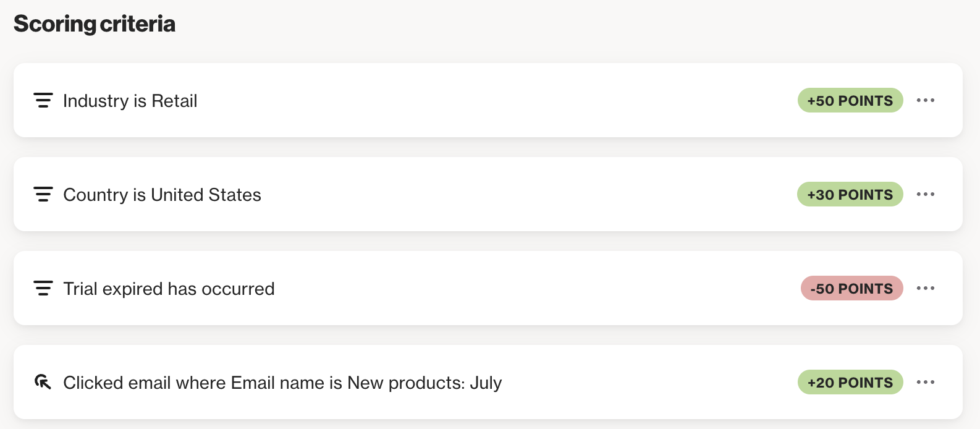This screenshot has height=429, width=980.
Task: Select the Country is United States label
Action: 162,195
